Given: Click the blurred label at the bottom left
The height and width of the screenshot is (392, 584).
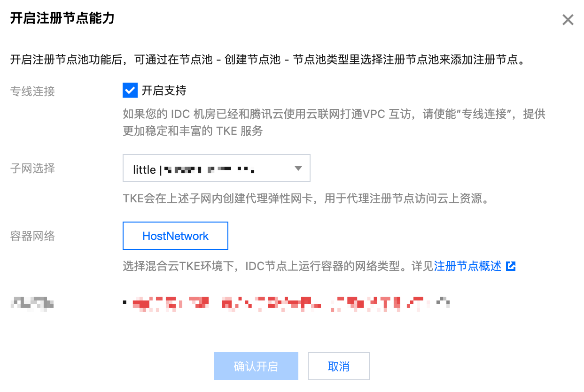Looking at the screenshot, I should 32,304.
